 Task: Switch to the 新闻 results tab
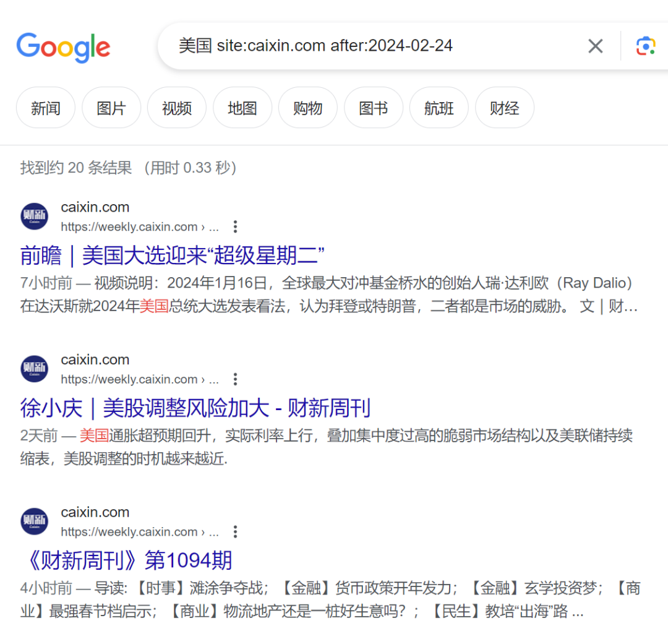[45, 107]
